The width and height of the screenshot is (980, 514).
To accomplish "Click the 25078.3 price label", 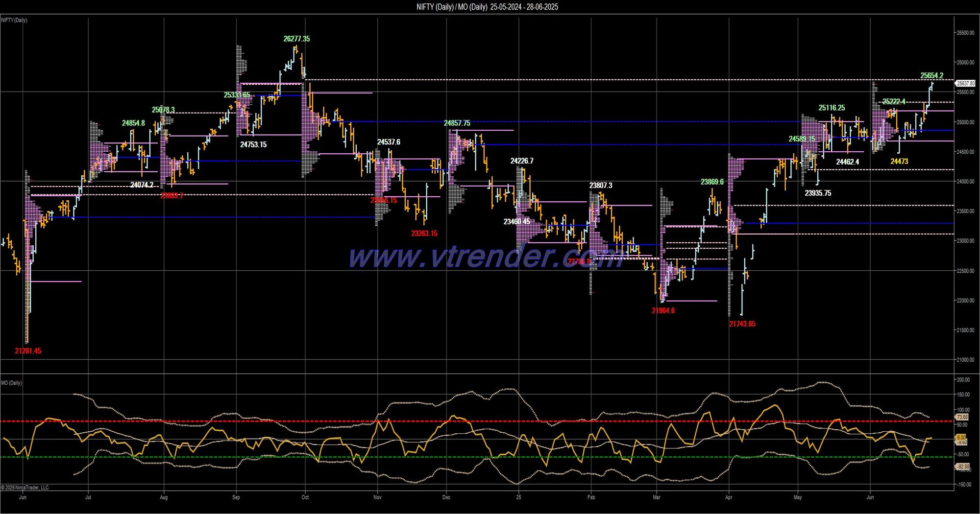I will 163,110.
